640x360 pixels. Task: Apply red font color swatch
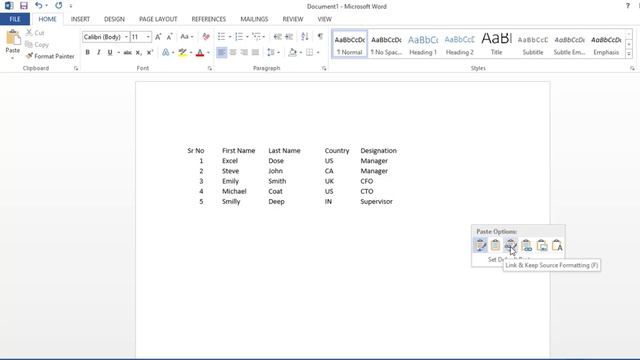pyautogui.click(x=200, y=52)
